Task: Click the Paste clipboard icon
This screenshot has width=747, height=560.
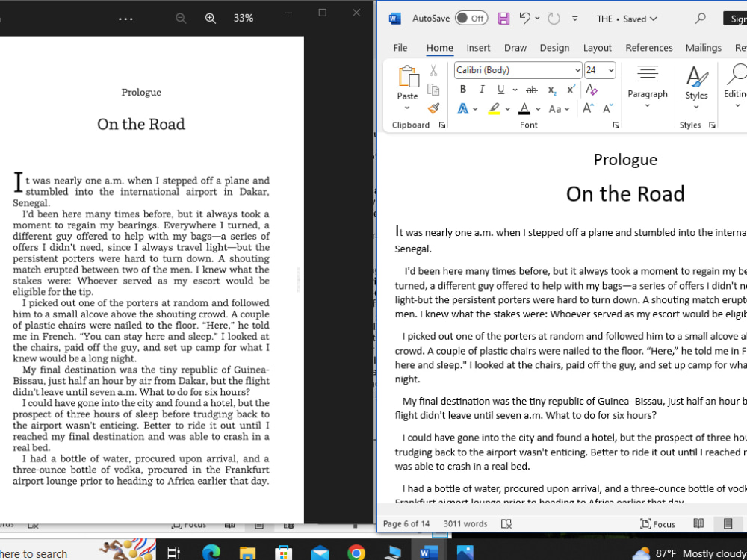Action: pyautogui.click(x=408, y=76)
